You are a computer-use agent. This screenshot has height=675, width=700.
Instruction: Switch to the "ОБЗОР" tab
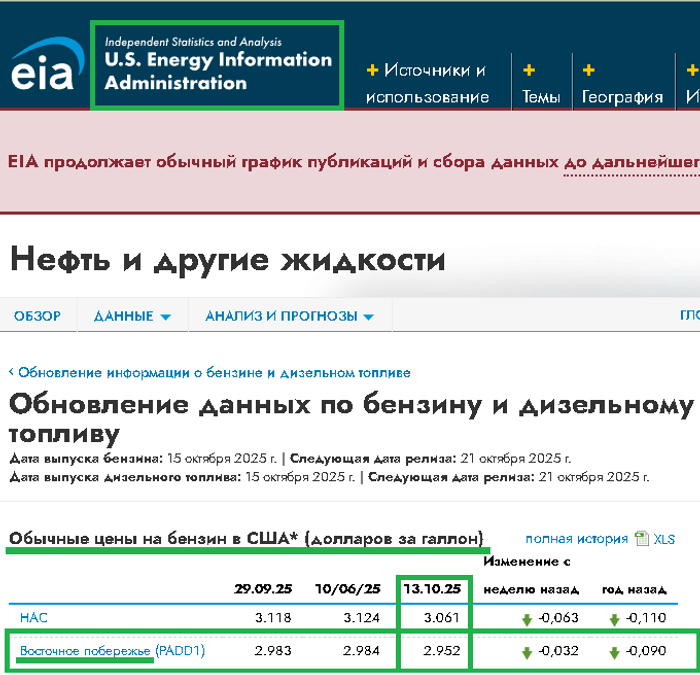pyautogui.click(x=37, y=316)
